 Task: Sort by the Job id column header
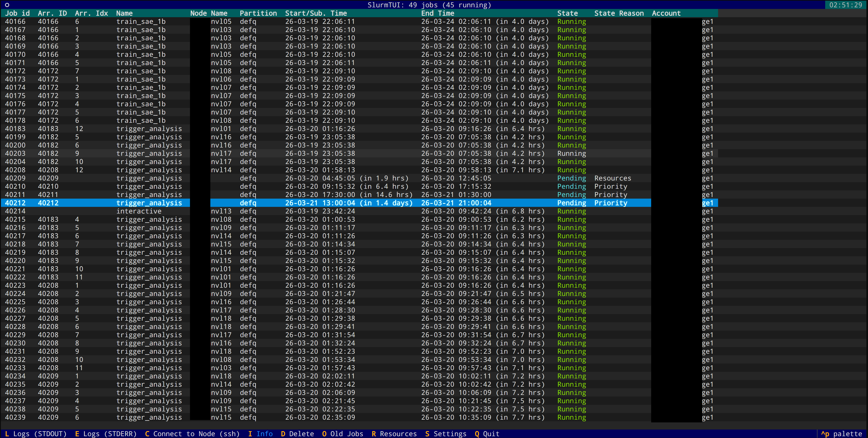pyautogui.click(x=17, y=13)
